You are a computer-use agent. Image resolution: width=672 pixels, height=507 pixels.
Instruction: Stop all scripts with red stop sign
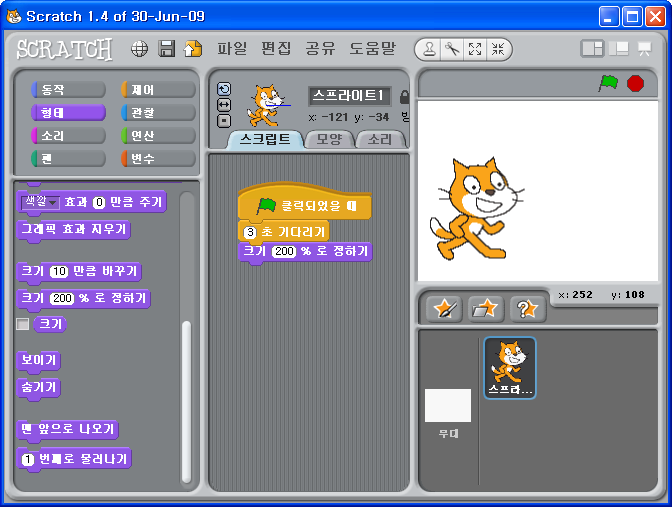pyautogui.click(x=635, y=83)
